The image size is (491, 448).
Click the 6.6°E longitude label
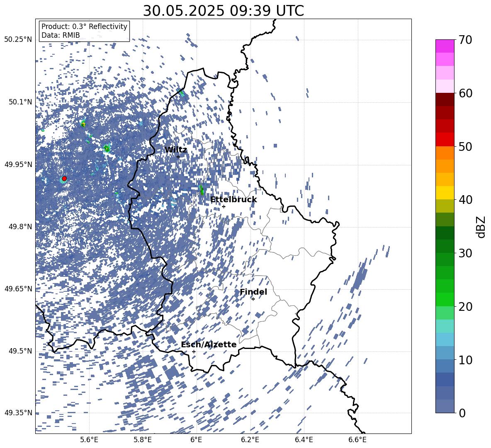pyautogui.click(x=357, y=440)
